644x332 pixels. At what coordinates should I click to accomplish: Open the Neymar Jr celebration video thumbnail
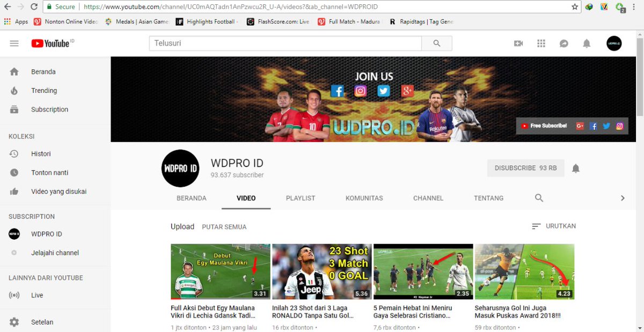point(423,271)
